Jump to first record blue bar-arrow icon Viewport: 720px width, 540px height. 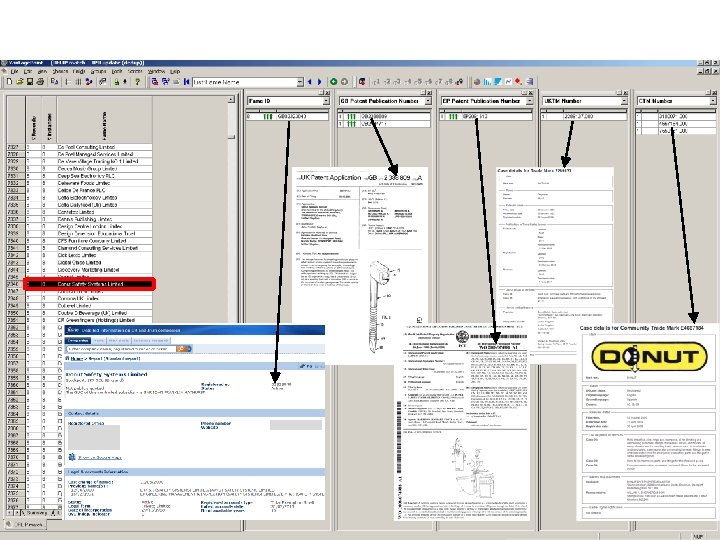[x=186, y=82]
